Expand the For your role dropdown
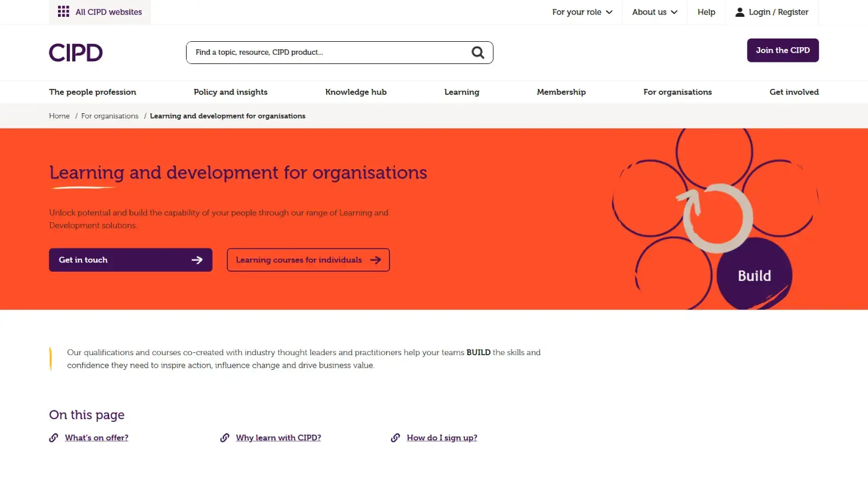 pyautogui.click(x=582, y=12)
